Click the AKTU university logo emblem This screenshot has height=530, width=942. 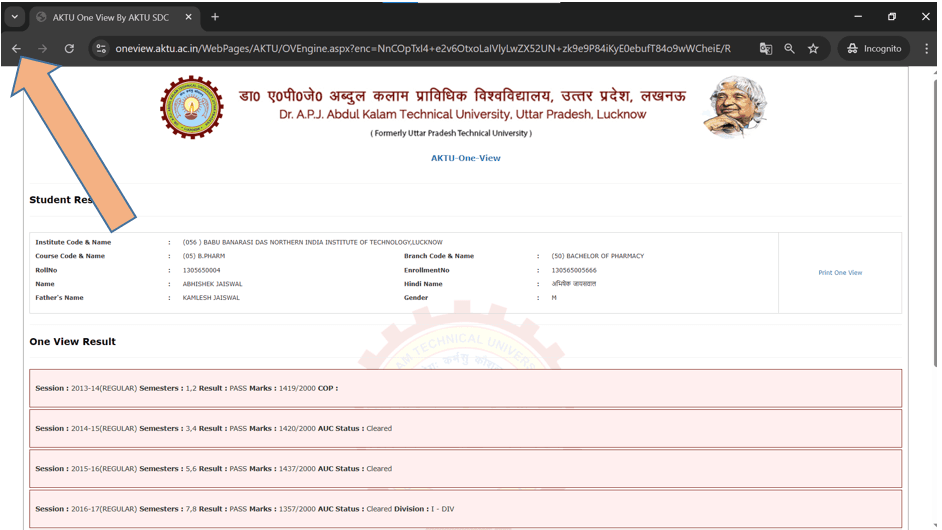click(191, 107)
